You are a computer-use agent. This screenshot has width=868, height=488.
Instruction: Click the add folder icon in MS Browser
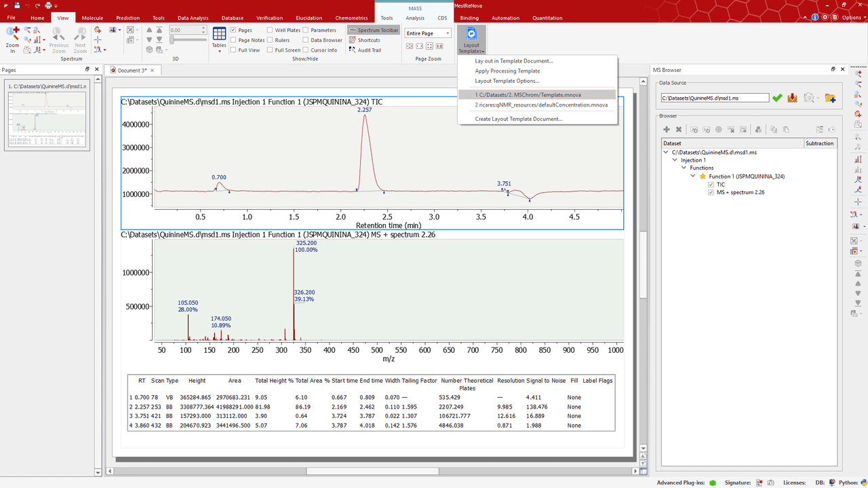(830, 98)
